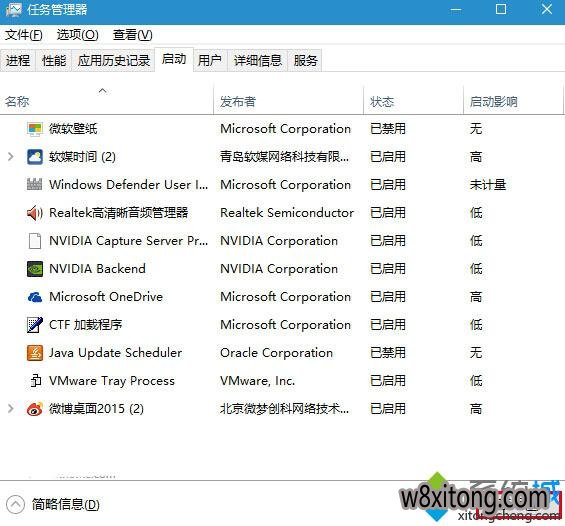Select the NVIDIA Capture Server Pr... entry

pyautogui.click(x=129, y=241)
